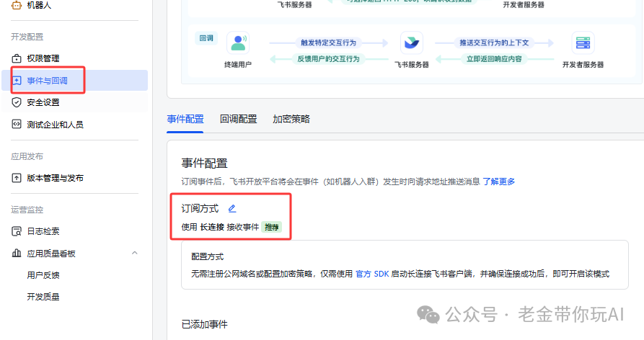Open 开发质量 sub-item
The height and width of the screenshot is (340, 644).
pyautogui.click(x=43, y=297)
